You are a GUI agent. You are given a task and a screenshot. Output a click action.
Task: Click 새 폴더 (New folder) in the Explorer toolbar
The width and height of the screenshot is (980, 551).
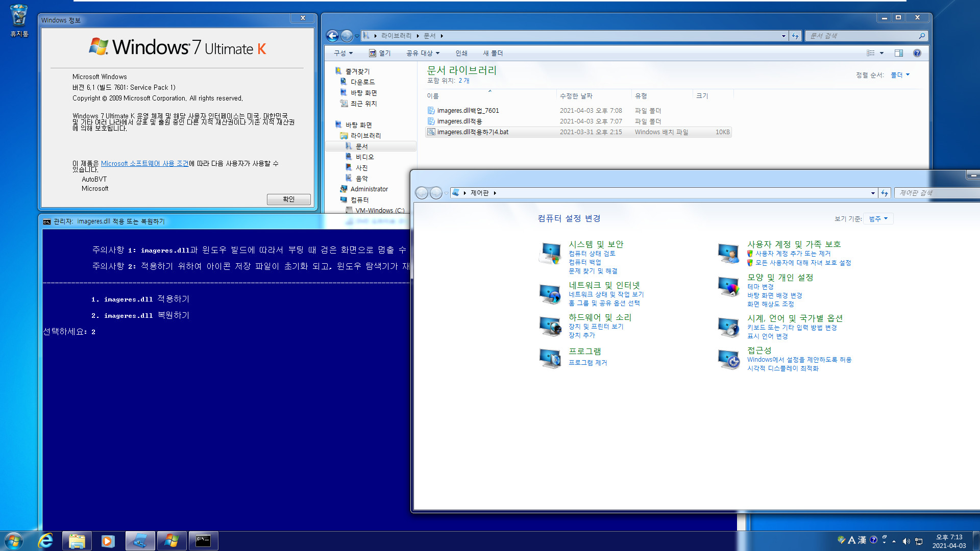(493, 53)
